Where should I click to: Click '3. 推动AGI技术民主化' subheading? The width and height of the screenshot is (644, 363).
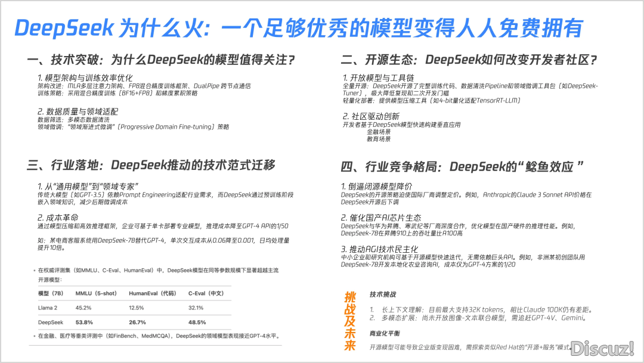379,249
